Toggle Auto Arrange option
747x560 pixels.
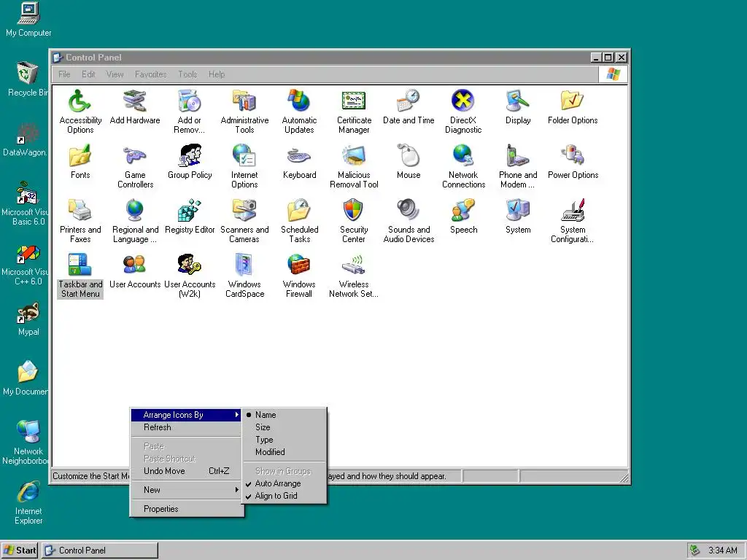point(285,483)
